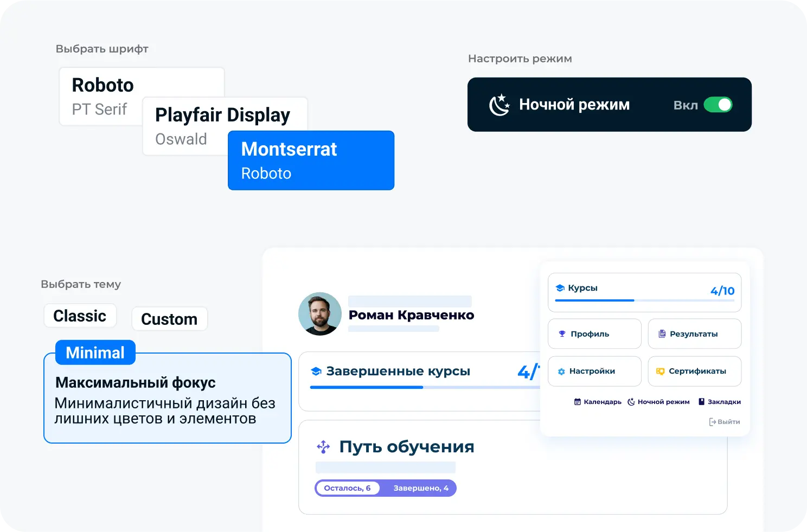
Task: Click the graduation cap icon in Курсы
Action: point(560,288)
